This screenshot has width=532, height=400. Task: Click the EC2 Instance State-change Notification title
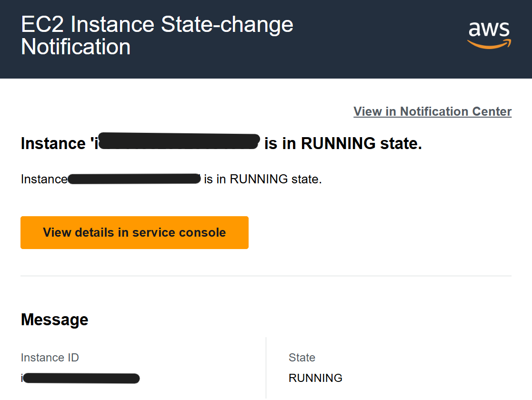tap(157, 35)
